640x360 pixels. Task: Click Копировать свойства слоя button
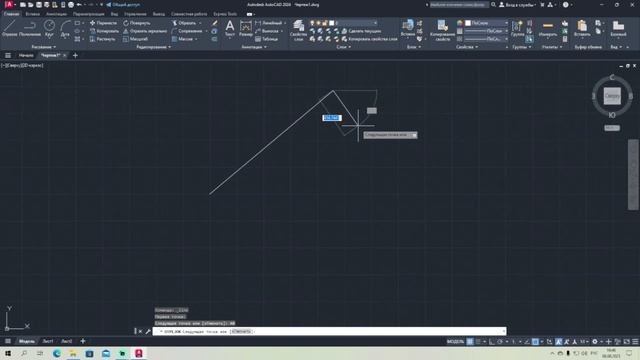coord(369,39)
